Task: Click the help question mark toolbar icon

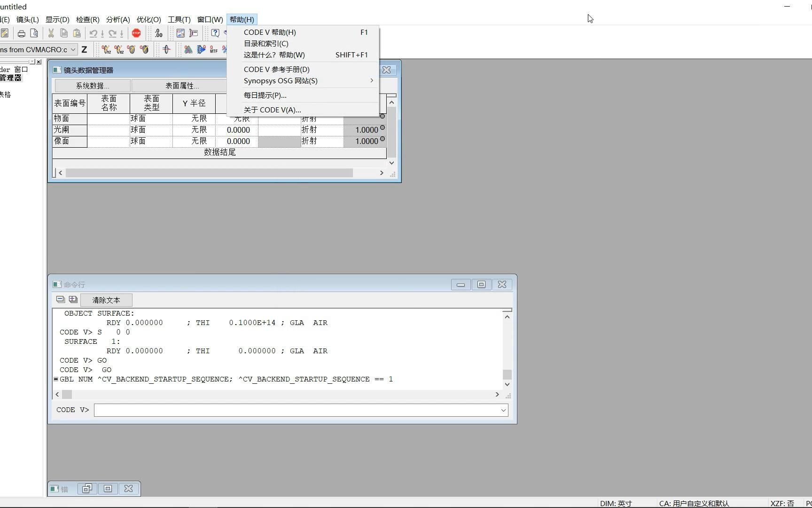Action: pyautogui.click(x=215, y=33)
